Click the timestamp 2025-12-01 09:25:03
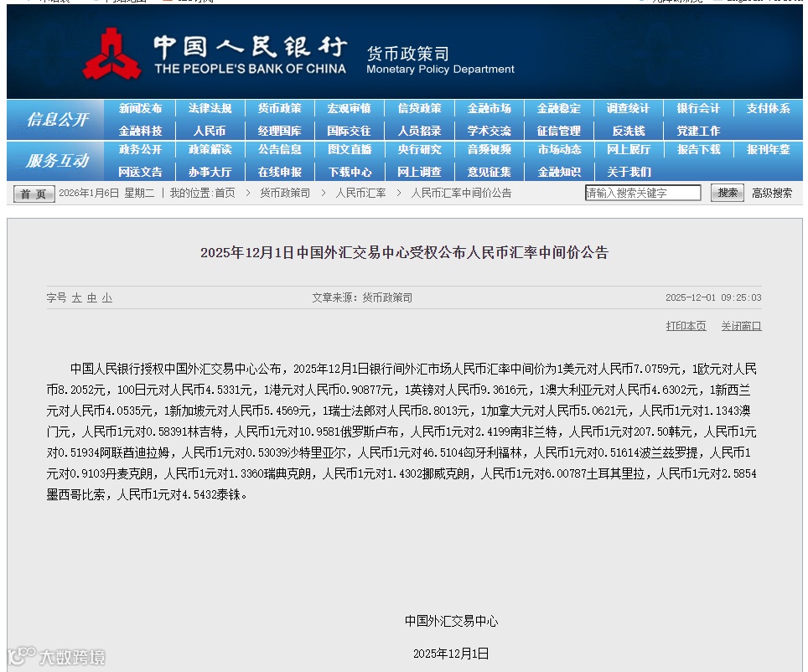Image resolution: width=808 pixels, height=672 pixels. (713, 297)
